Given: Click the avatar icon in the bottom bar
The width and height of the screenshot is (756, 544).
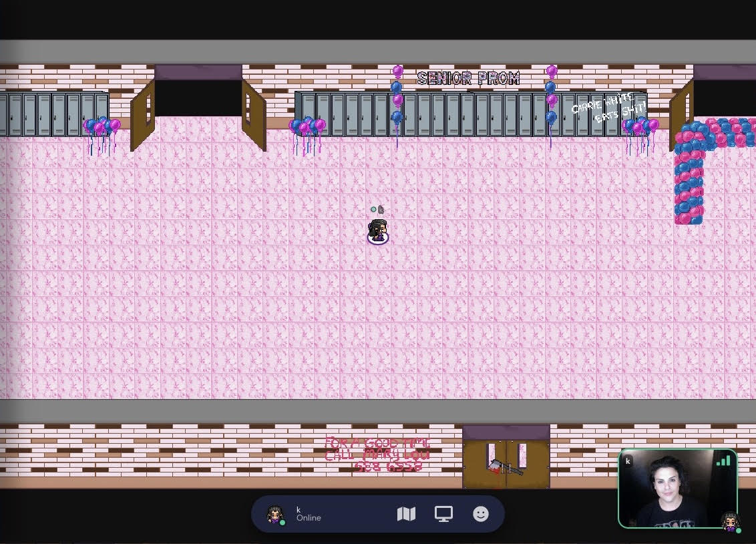Looking at the screenshot, I should coord(275,514).
